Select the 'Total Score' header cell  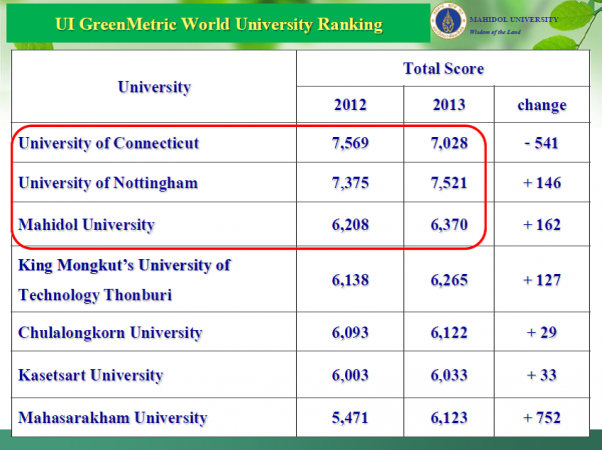click(x=443, y=69)
